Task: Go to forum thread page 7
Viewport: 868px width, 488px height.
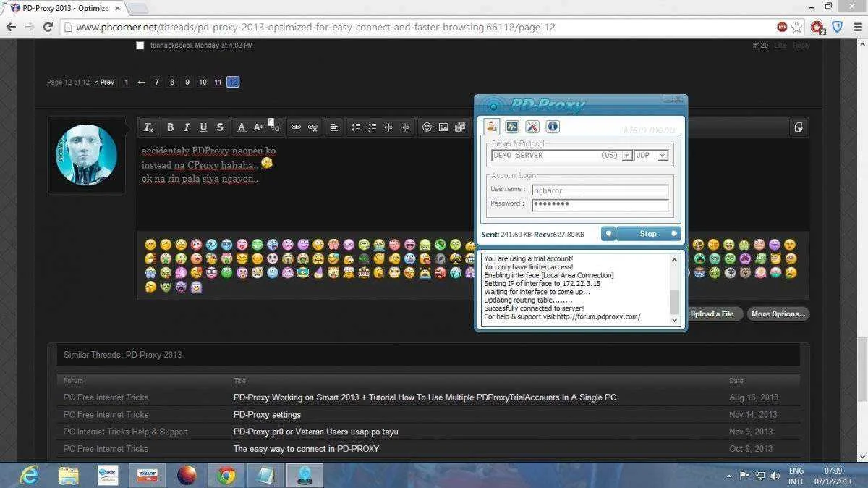Action: click(156, 82)
